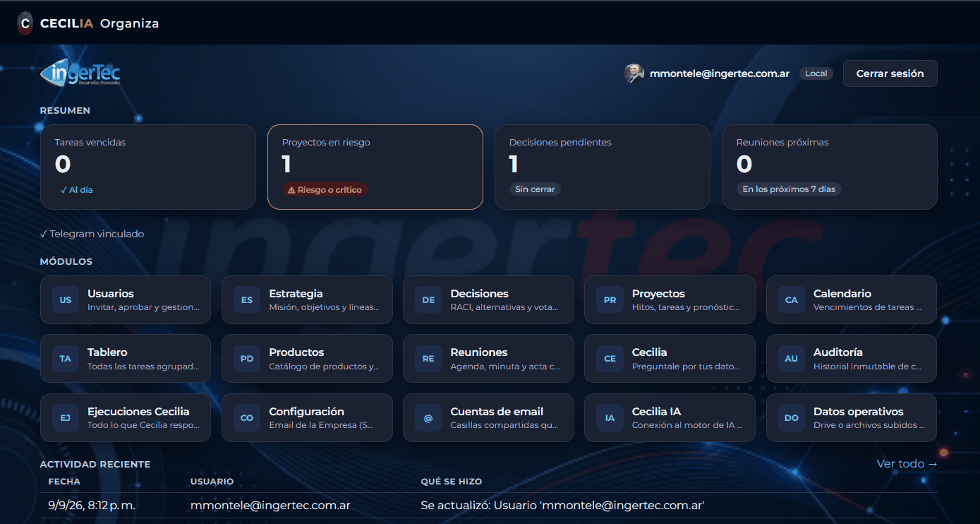Open the Reuniones module title
This screenshot has width=980, height=524.
coord(479,352)
